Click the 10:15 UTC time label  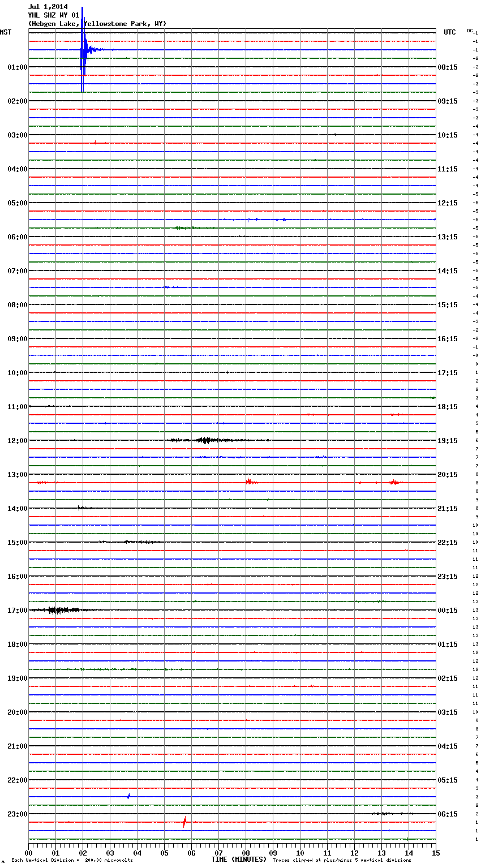click(448, 135)
